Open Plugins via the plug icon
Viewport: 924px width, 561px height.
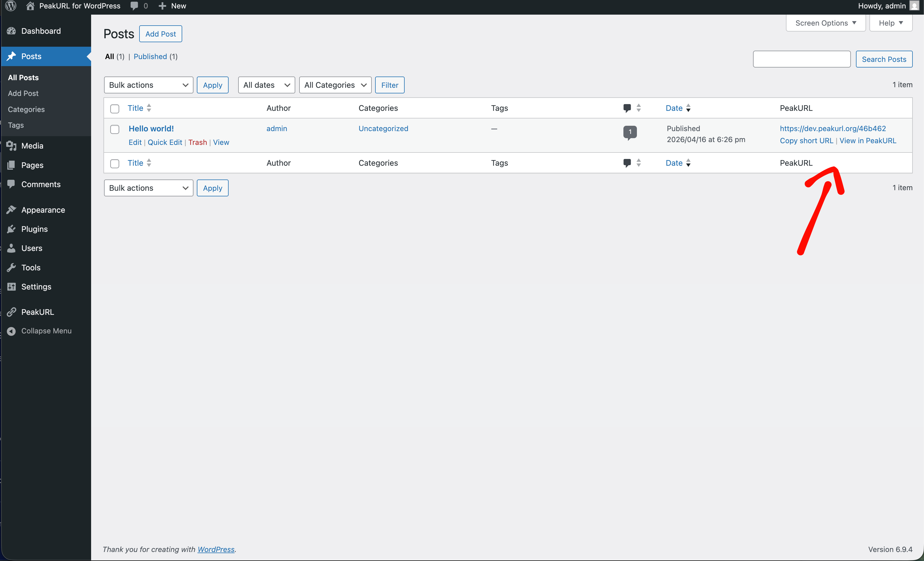coord(11,229)
